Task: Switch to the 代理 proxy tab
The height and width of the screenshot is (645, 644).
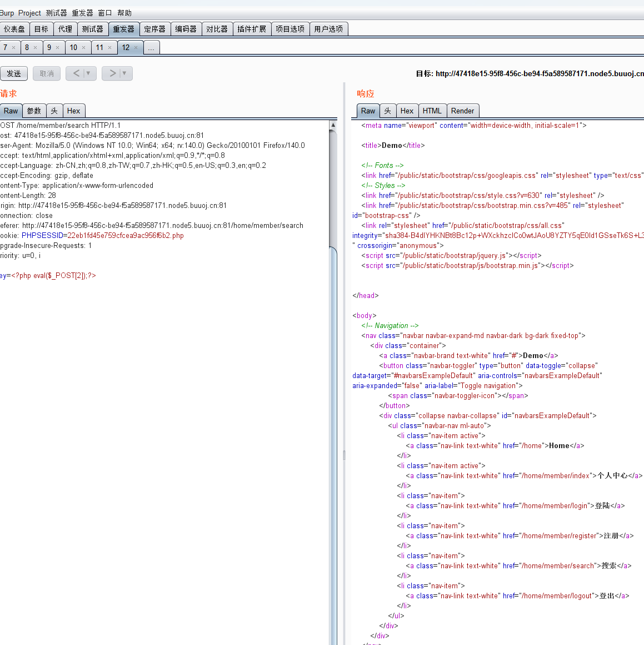Action: pyautogui.click(x=65, y=29)
